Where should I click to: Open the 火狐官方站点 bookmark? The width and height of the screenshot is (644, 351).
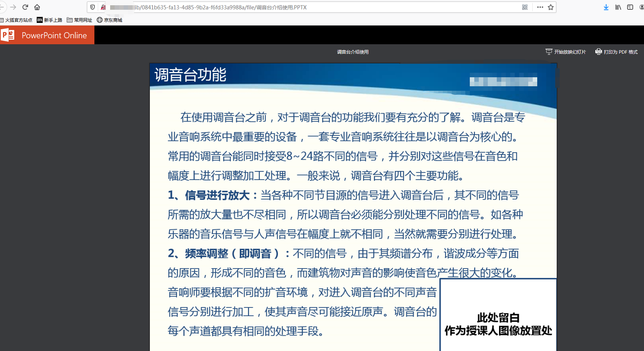(16, 20)
